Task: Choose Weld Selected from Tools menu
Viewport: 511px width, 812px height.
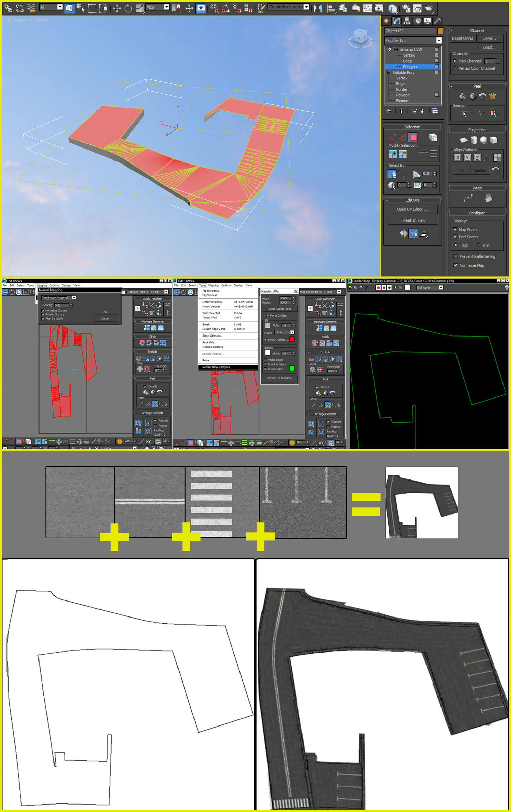Action: click(211, 313)
